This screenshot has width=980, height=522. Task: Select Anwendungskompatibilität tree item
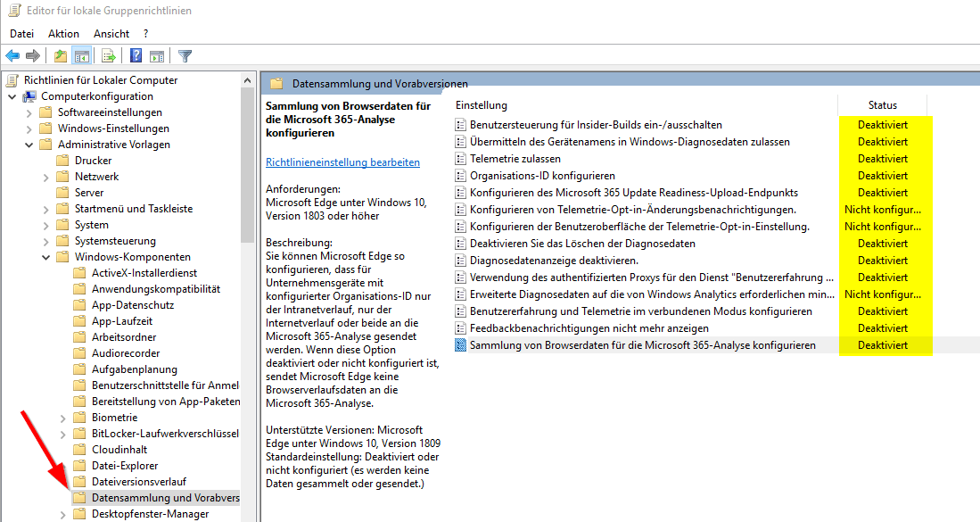[x=156, y=289]
